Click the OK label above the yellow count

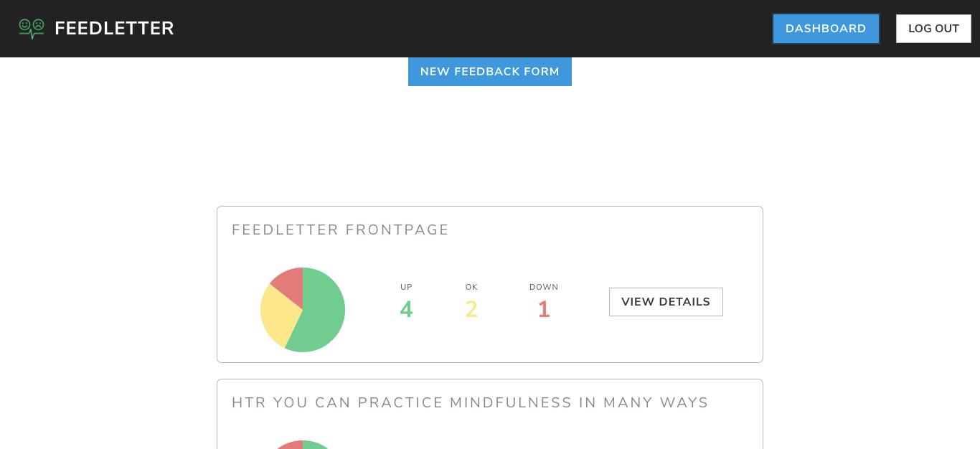[x=471, y=287]
